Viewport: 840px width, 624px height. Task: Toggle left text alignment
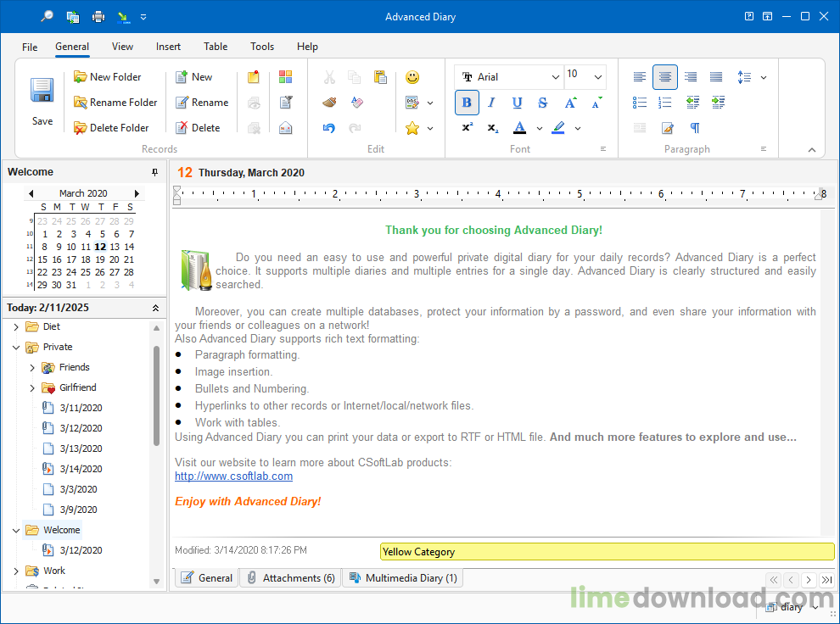coord(639,77)
